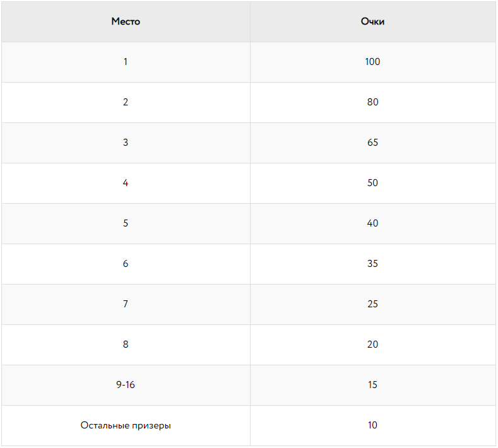Select the place 7 cell
The image size is (498, 448).
click(126, 304)
